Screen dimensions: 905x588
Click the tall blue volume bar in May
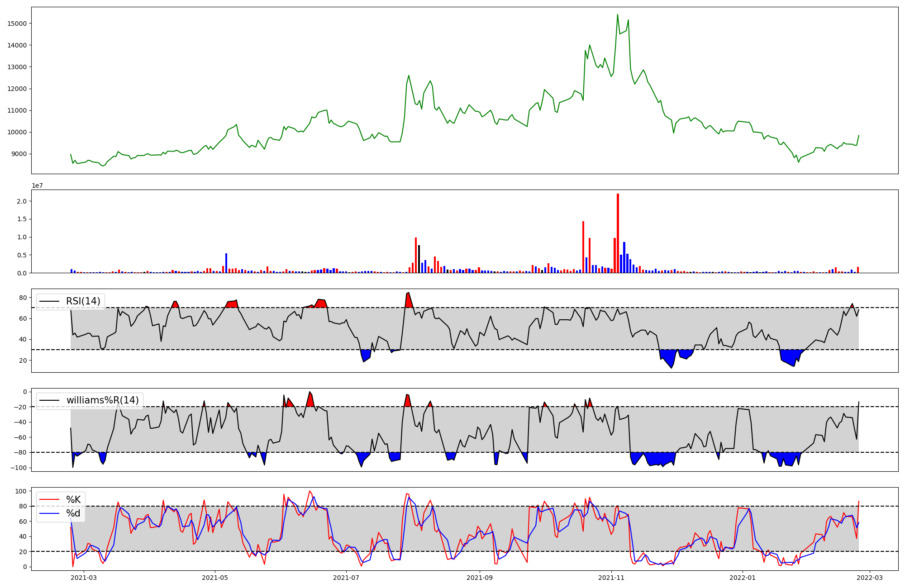226,263
